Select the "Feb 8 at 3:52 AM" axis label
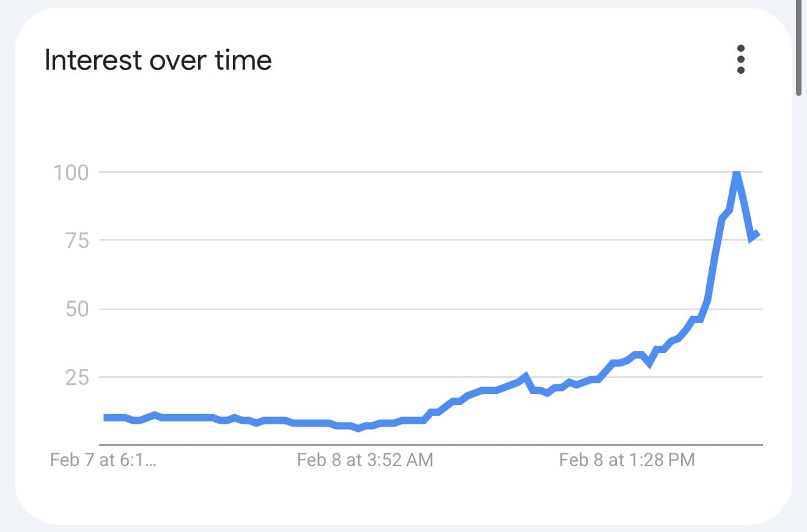This screenshot has width=807, height=532. click(365, 460)
